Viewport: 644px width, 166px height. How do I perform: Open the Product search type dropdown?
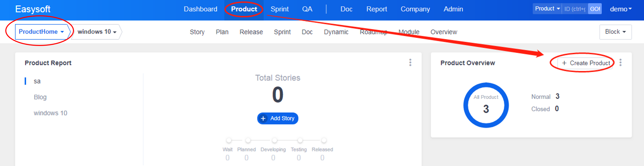pos(547,9)
